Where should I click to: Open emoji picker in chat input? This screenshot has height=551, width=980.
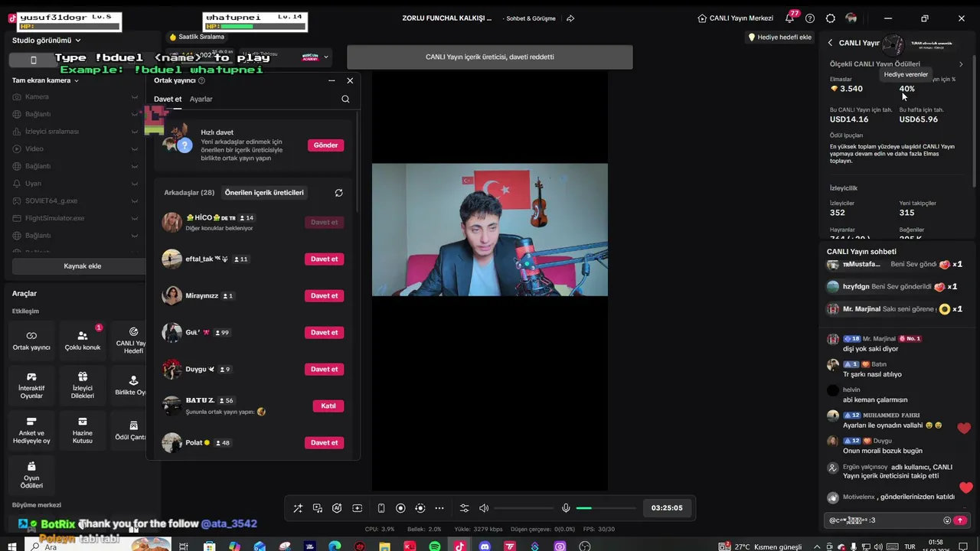click(x=946, y=520)
